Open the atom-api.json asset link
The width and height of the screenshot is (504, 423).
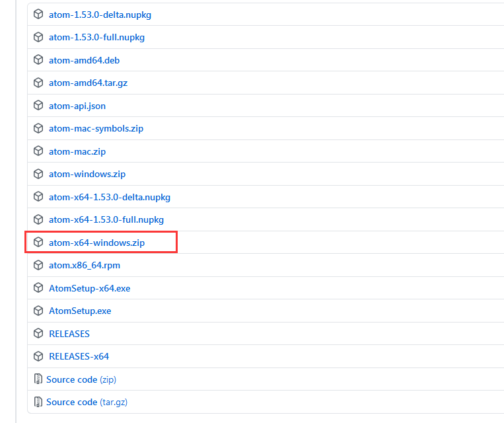coord(77,106)
